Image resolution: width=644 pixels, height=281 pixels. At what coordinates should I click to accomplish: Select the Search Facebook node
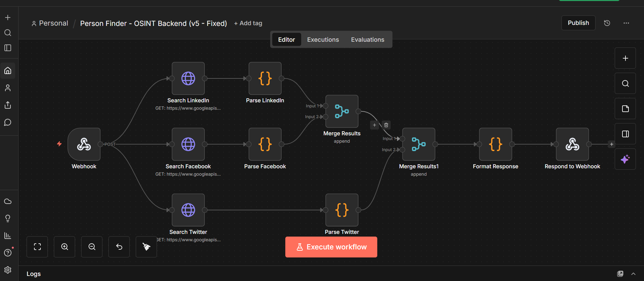(x=188, y=144)
